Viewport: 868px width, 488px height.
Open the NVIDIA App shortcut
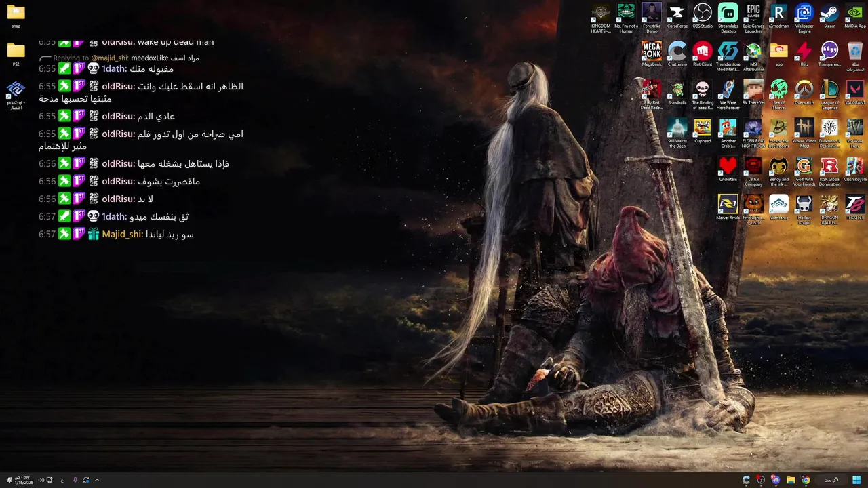(x=855, y=16)
